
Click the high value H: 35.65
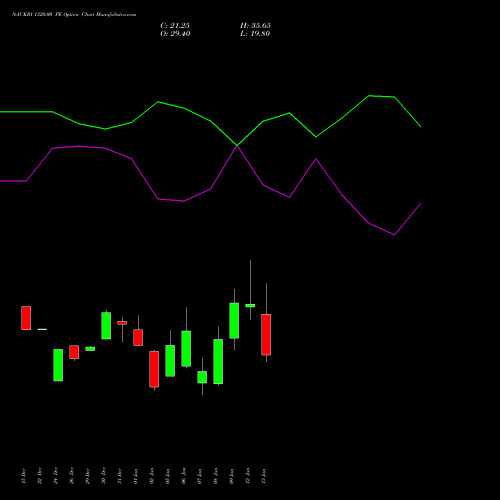(255, 26)
